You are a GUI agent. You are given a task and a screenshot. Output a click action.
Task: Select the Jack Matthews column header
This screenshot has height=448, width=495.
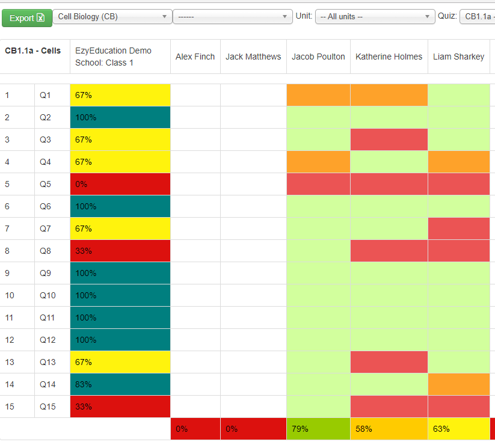click(253, 57)
